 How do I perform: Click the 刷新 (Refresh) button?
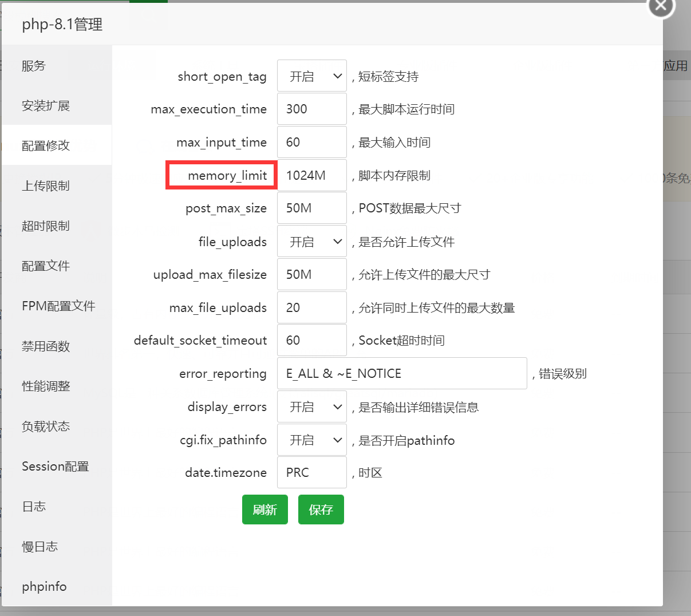click(264, 509)
